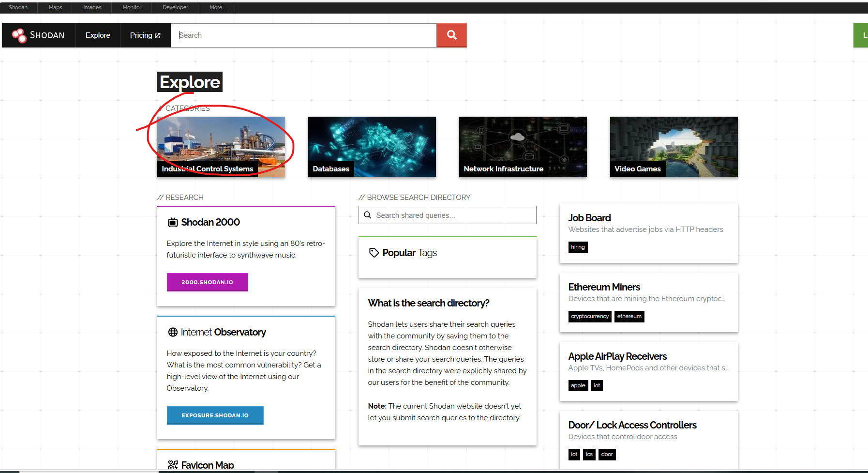Open Developer in the top bar
The height and width of the screenshot is (473, 868).
point(176,7)
